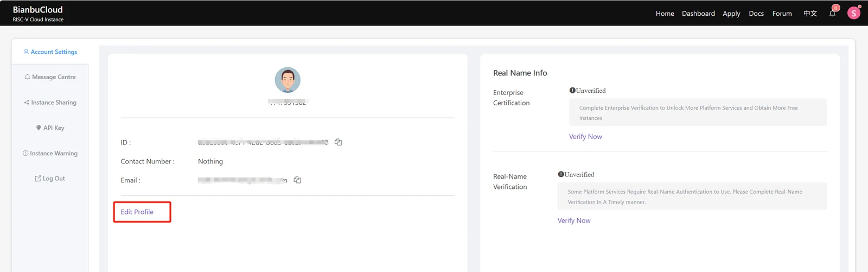This screenshot has width=868, height=272.
Task: Click Verify Now under Real-Name Verification
Action: (574, 220)
